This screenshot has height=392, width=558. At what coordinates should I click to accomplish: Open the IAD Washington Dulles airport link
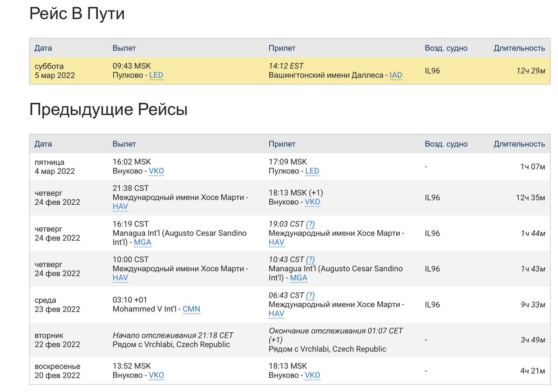[x=395, y=75]
